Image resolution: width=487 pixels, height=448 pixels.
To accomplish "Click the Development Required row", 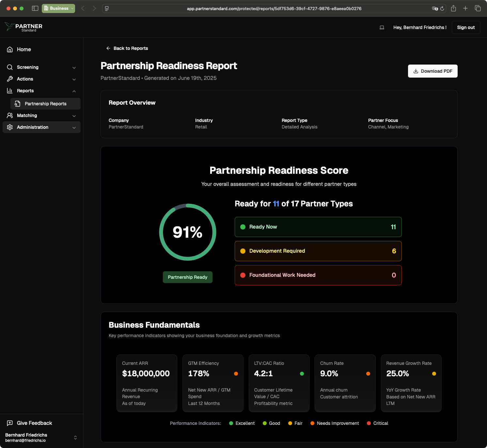I will coord(318,251).
